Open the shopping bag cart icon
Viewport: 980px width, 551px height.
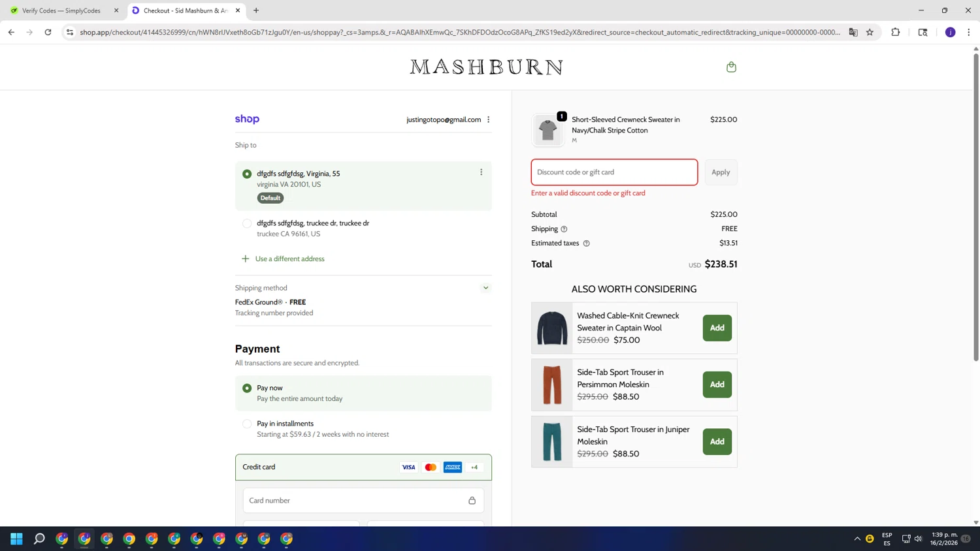click(731, 67)
